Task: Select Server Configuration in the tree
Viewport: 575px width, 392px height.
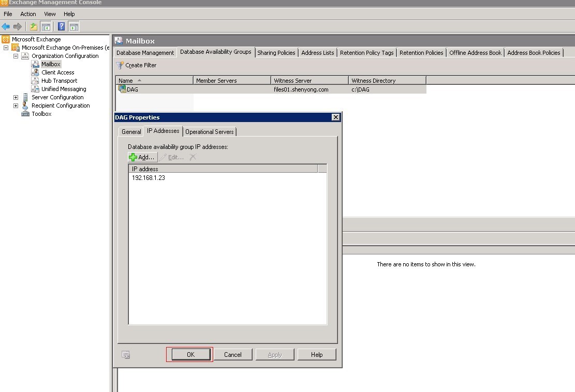Action: (x=57, y=97)
